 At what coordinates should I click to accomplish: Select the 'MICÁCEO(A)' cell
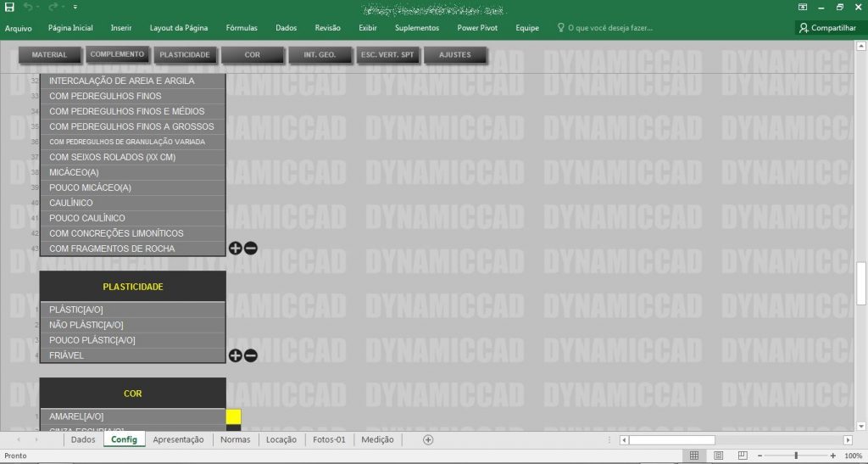(x=133, y=172)
